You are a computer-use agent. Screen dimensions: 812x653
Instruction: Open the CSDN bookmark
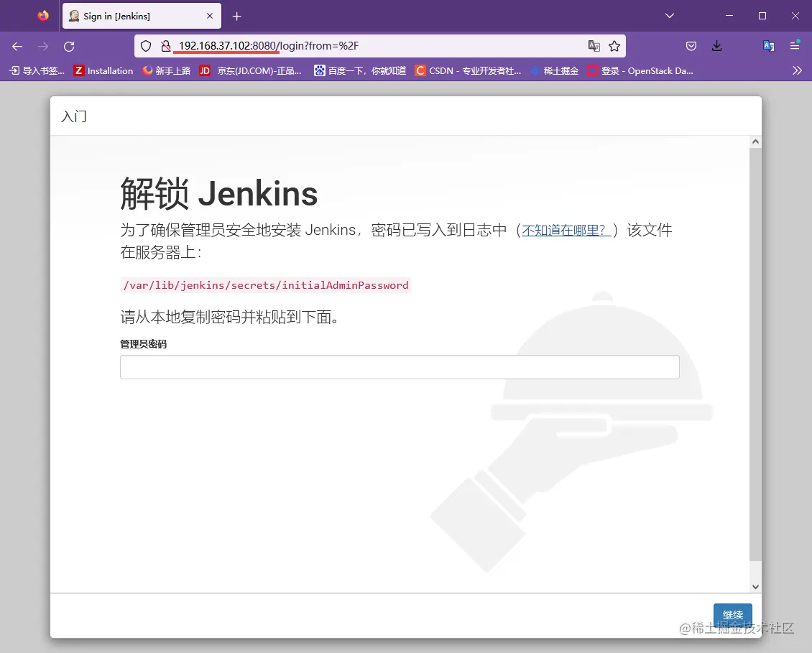(468, 71)
